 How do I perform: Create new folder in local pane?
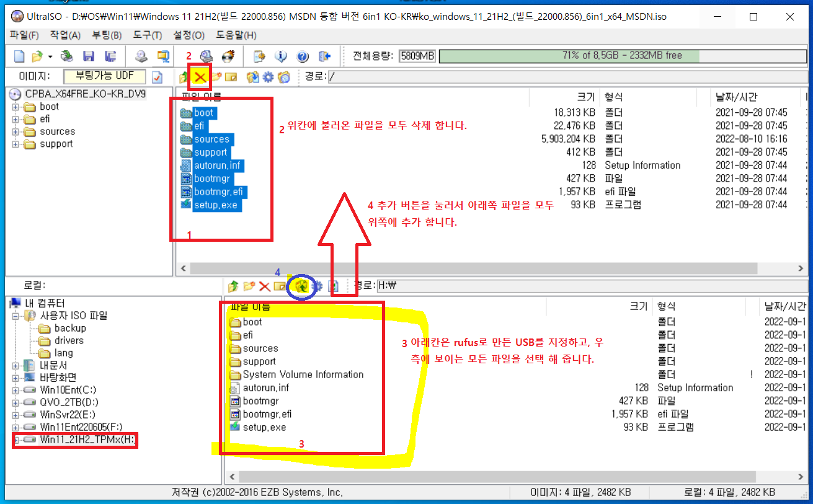(x=249, y=286)
